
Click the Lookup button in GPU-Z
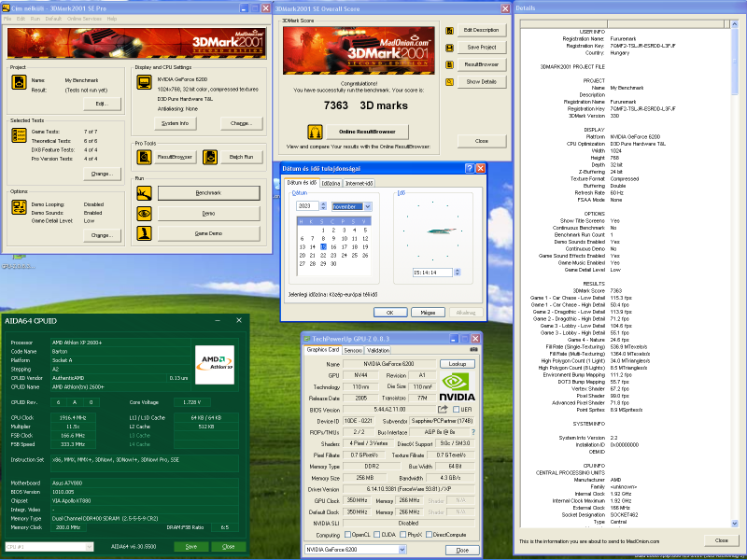[458, 364]
